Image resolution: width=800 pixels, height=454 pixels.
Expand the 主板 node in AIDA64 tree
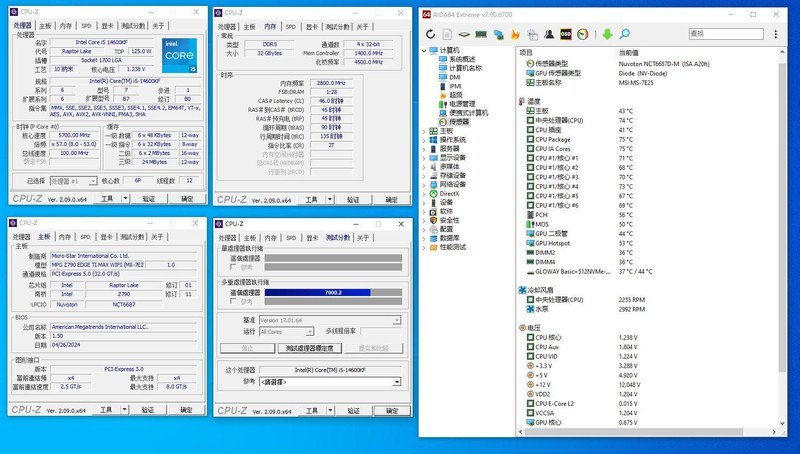[424, 131]
